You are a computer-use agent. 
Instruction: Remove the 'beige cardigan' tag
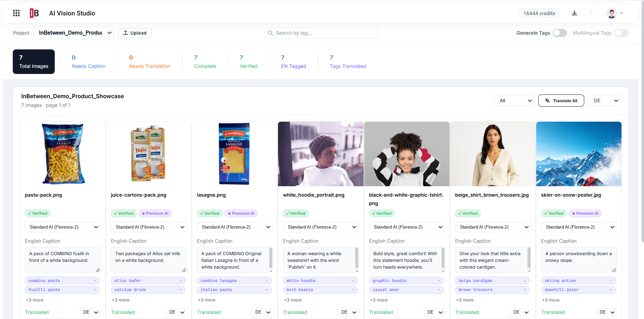click(525, 281)
